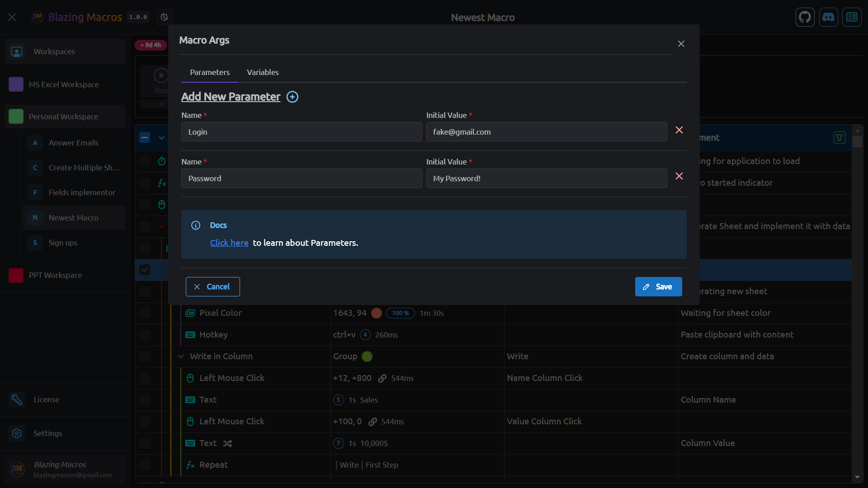This screenshot has height=488, width=868.
Task: Check the Name Column Click row checkbox
Action: point(145,378)
